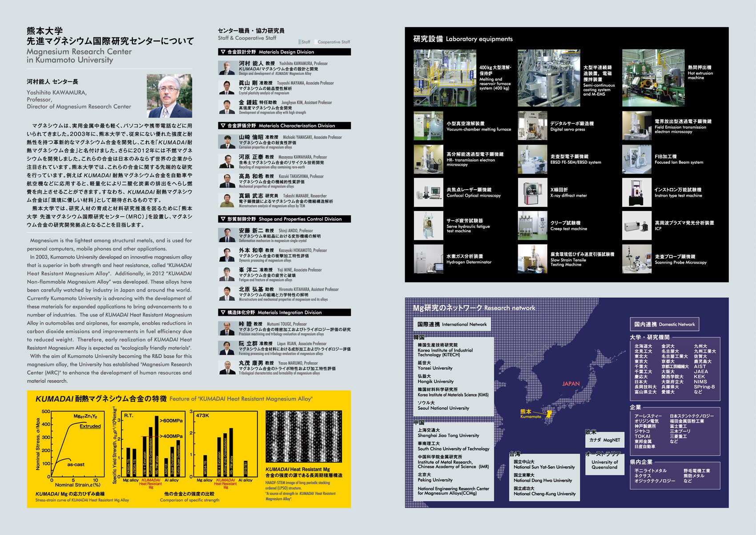Viewport: 756px width, 535px height.
Task: Select Jonghyun KIM's staff photo
Action: (x=227, y=107)
